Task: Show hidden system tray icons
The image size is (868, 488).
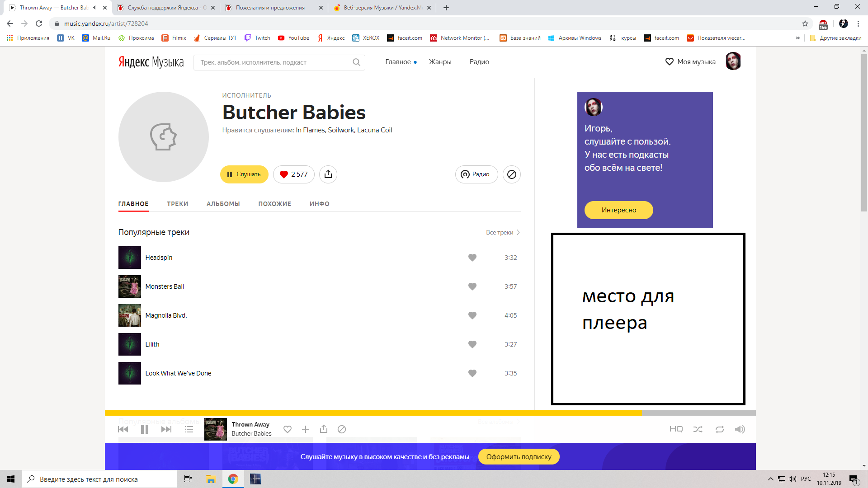Action: [x=770, y=479]
